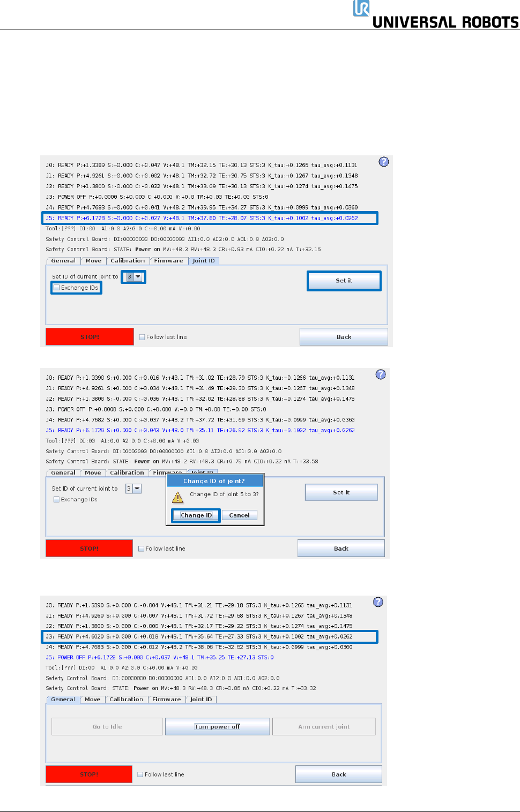This screenshot has height=812, width=520.
Task: Enable Exchange IDs checkbox in top screenshot
Action: (57, 288)
